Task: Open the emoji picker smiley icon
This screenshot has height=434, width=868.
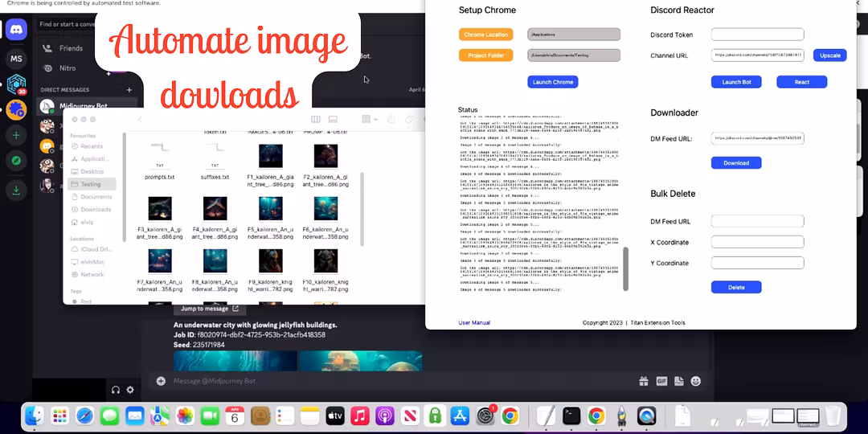Action: (x=696, y=381)
